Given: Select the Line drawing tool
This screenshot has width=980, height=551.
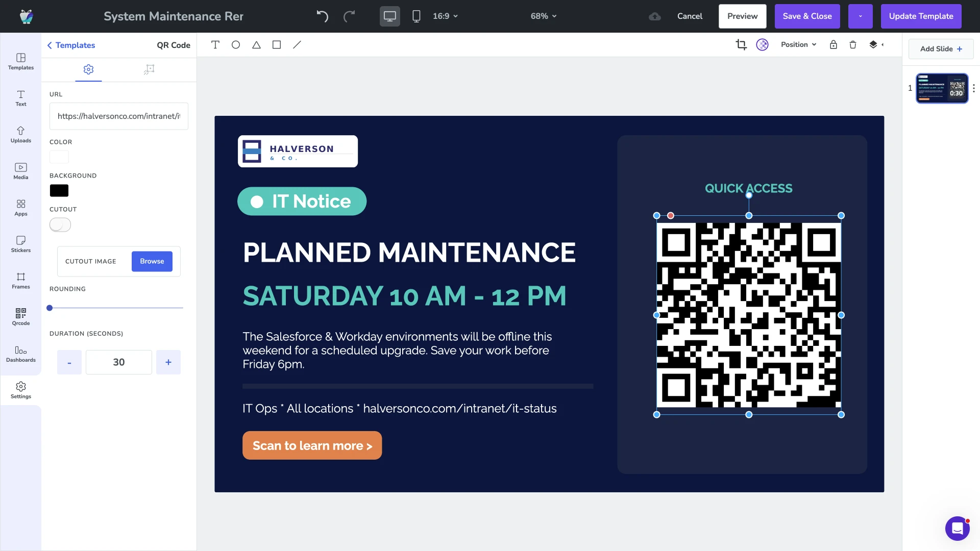Looking at the screenshot, I should click(297, 45).
